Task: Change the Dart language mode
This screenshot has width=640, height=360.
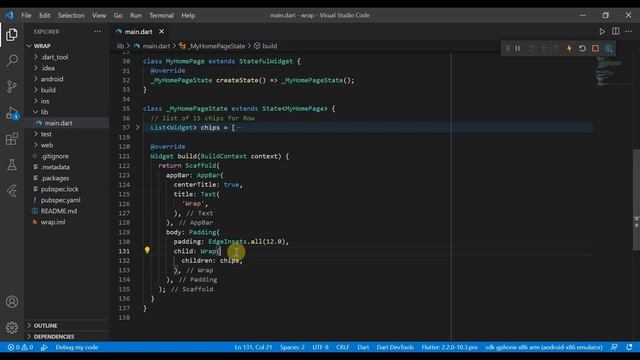Action: click(x=363, y=347)
